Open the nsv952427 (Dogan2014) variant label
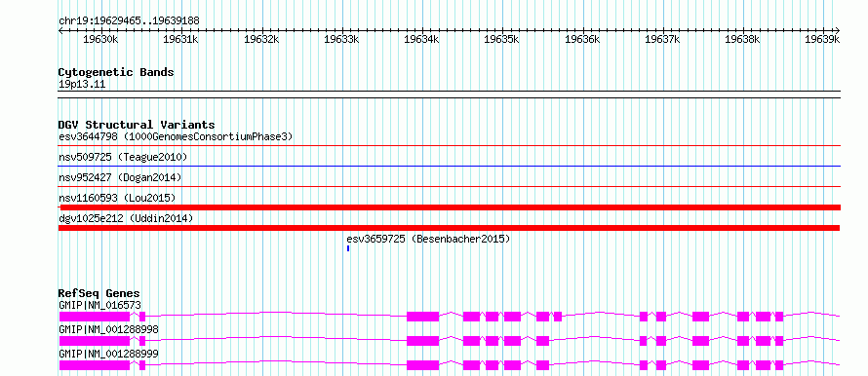 (x=120, y=177)
